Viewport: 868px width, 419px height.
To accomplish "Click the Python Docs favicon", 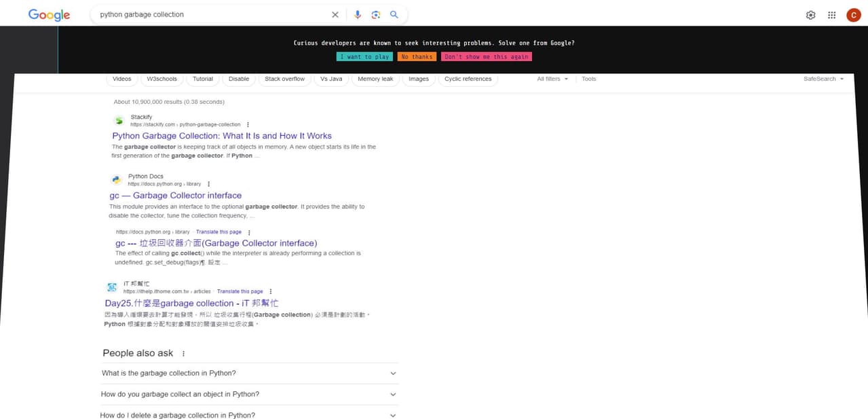I will click(x=116, y=179).
